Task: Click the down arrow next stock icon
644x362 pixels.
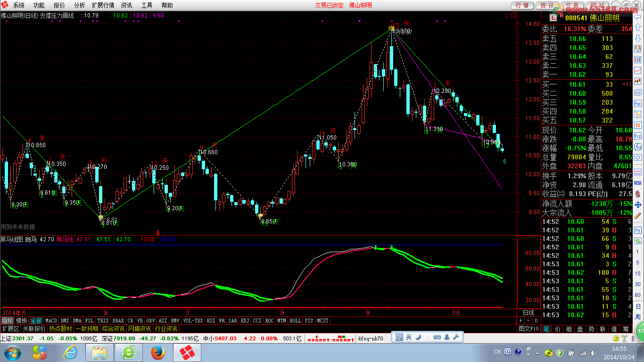Action: [638, 38]
